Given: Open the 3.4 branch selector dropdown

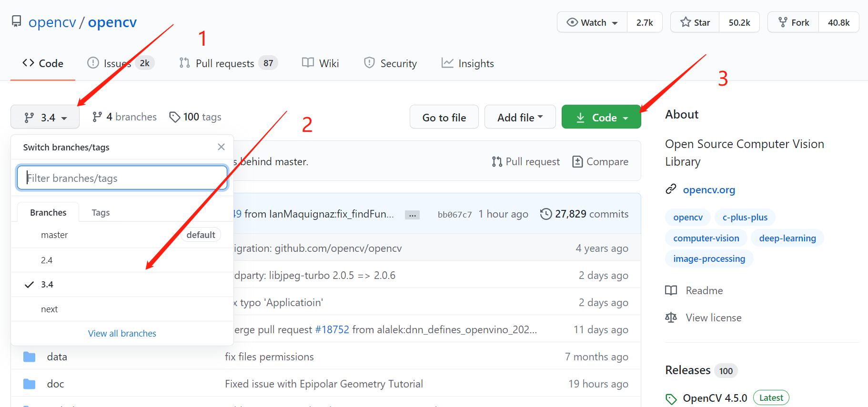Looking at the screenshot, I should click(45, 117).
